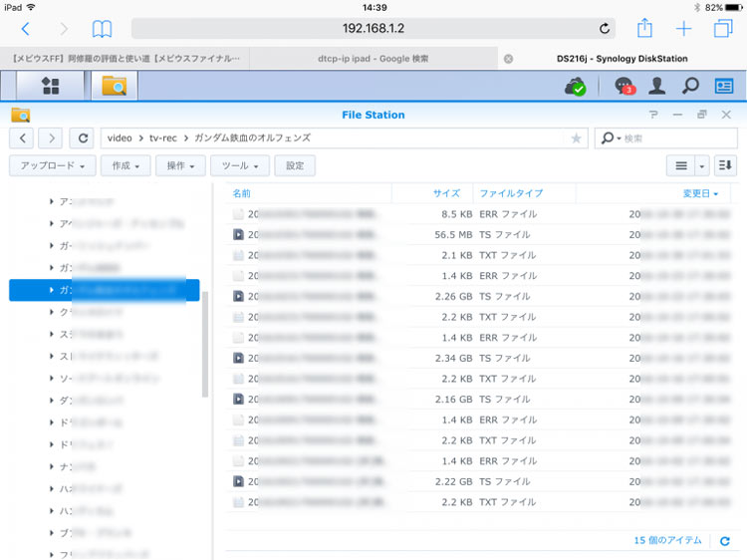Open the 操作 dropdown
This screenshot has height=560, width=747.
point(180,165)
